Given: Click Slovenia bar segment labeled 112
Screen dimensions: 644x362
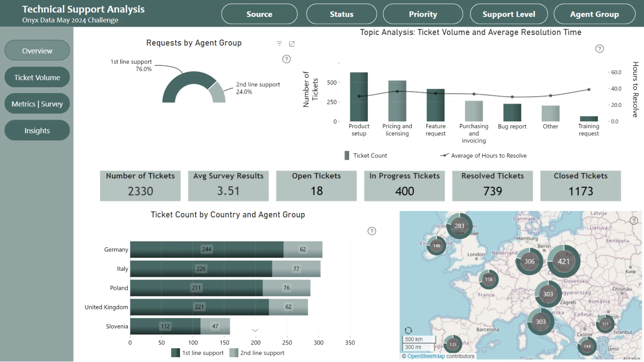Looking at the screenshot, I should (165, 326).
